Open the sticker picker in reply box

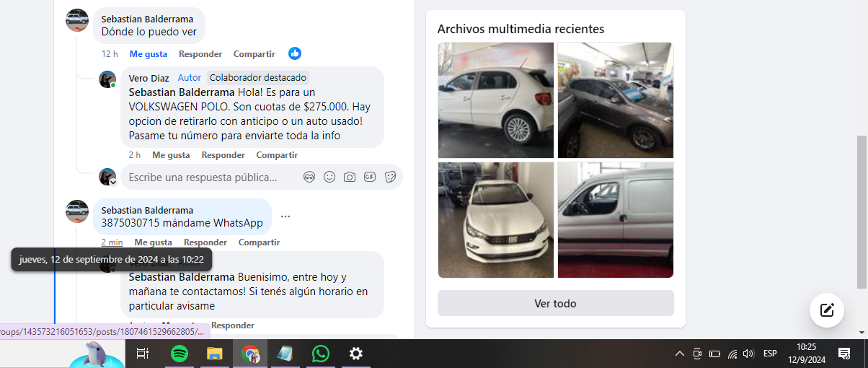coord(390,177)
